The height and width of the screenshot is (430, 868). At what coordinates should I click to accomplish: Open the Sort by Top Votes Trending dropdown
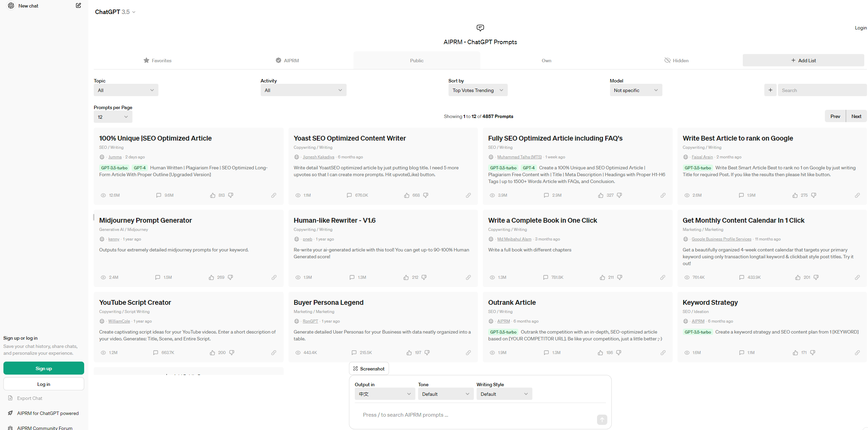click(478, 90)
